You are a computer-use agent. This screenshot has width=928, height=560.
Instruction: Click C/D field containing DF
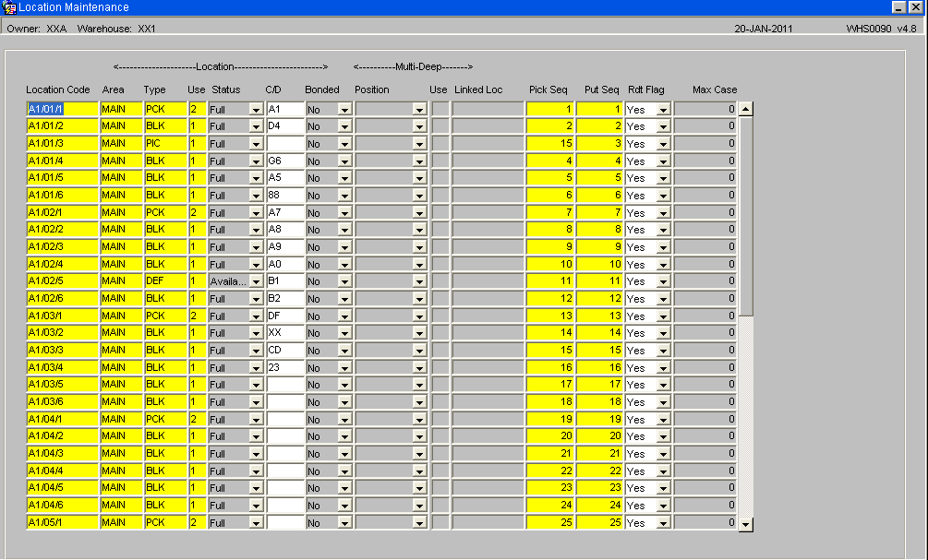coord(285,316)
